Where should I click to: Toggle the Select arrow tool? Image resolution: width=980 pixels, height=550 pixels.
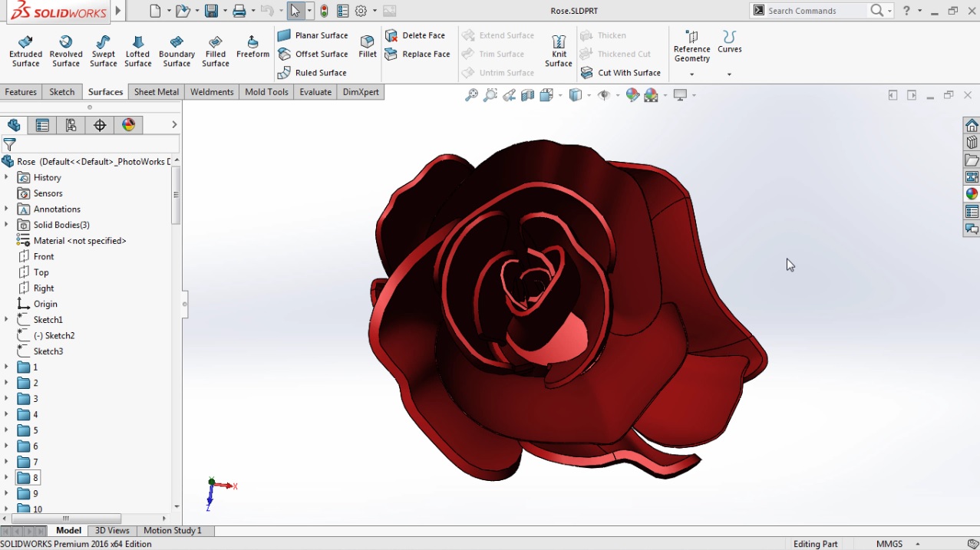pyautogui.click(x=295, y=11)
